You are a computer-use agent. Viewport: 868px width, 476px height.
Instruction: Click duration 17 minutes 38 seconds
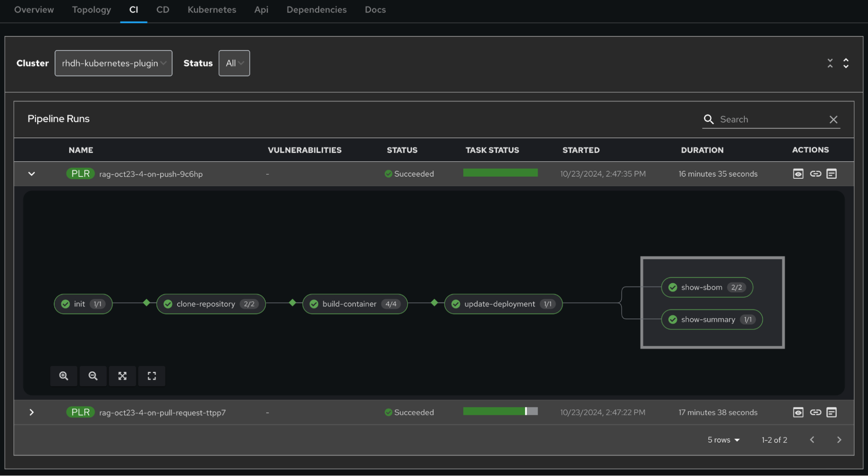pyautogui.click(x=718, y=413)
